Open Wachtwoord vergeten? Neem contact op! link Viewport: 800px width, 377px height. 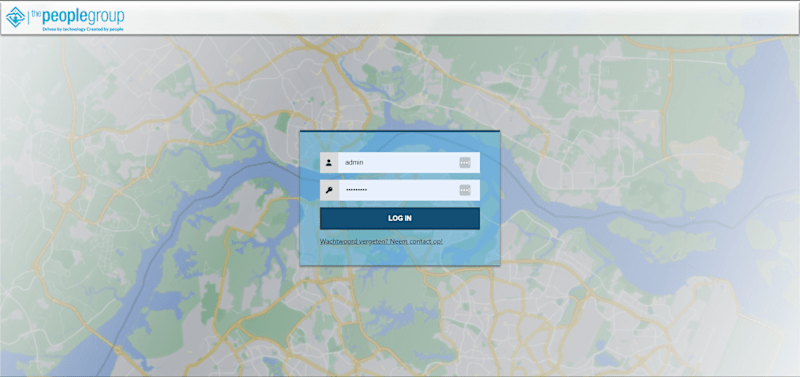[x=381, y=241]
